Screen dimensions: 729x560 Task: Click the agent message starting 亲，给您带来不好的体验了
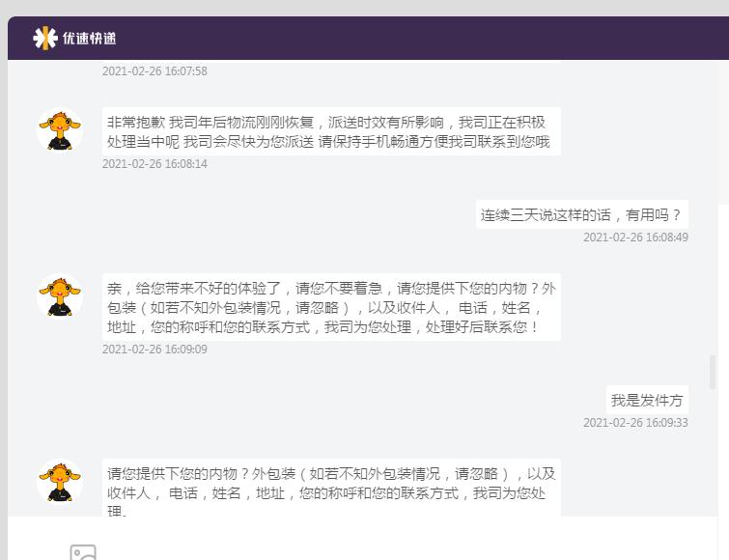pyautogui.click(x=331, y=307)
